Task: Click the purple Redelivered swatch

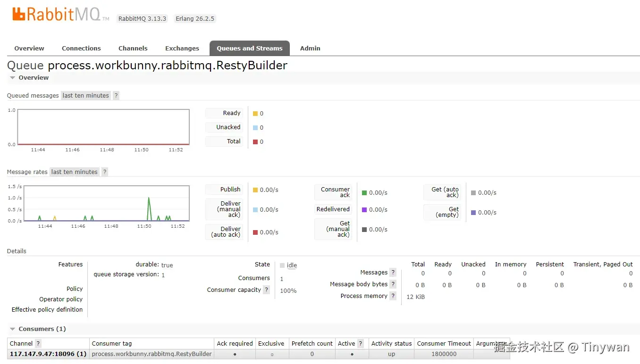Action: (x=364, y=210)
